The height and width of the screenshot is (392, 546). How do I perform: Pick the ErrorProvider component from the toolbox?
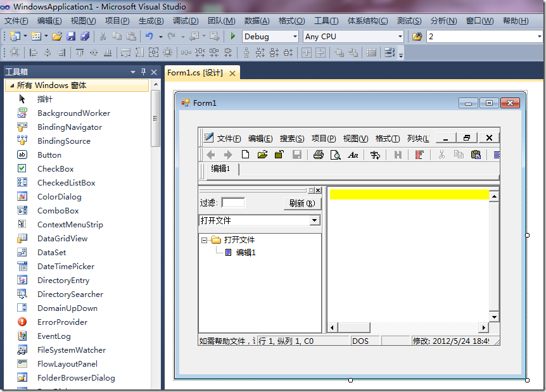coord(62,322)
